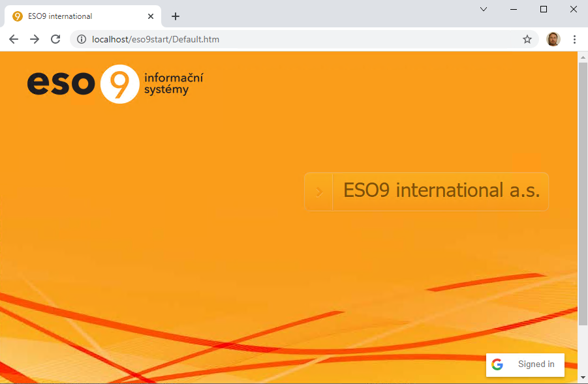The width and height of the screenshot is (588, 384).
Task: Click the eso9 informační systémy logo
Action: click(115, 84)
